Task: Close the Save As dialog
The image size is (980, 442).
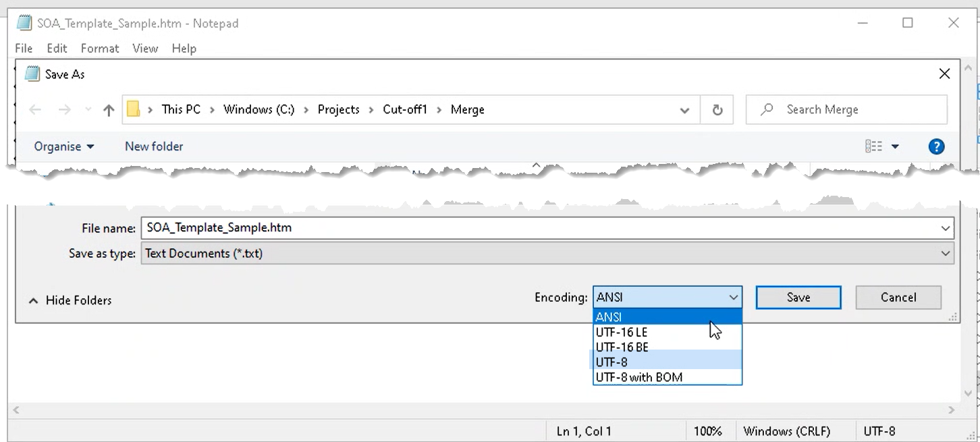Action: tap(945, 74)
